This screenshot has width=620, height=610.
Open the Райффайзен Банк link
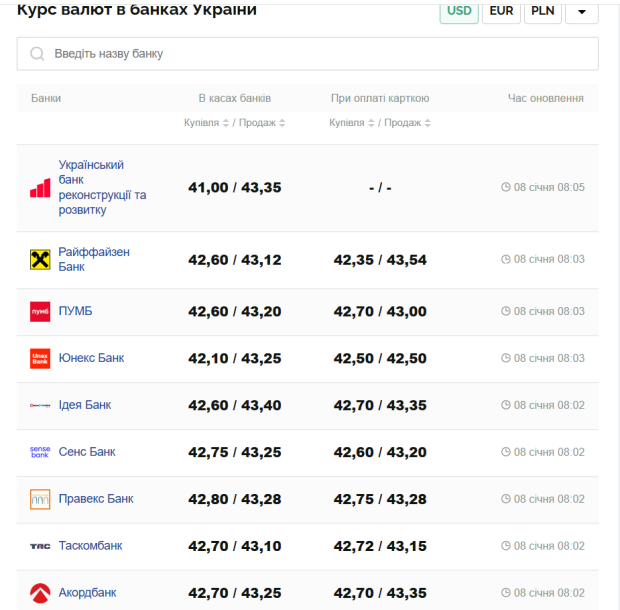pos(94,260)
